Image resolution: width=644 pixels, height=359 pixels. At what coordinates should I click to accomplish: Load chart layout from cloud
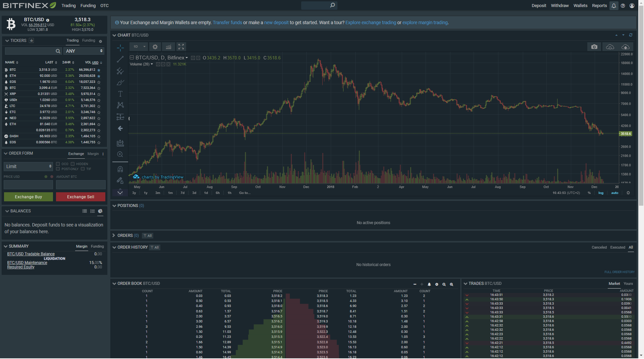pyautogui.click(x=610, y=47)
